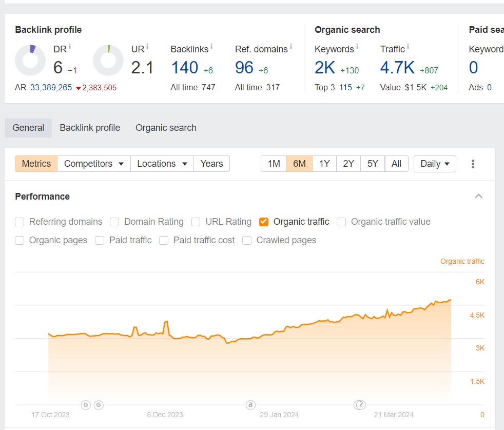The width and height of the screenshot is (504, 430).
Task: Click the 'a' annotation marker on timeline
Action: coord(250,405)
